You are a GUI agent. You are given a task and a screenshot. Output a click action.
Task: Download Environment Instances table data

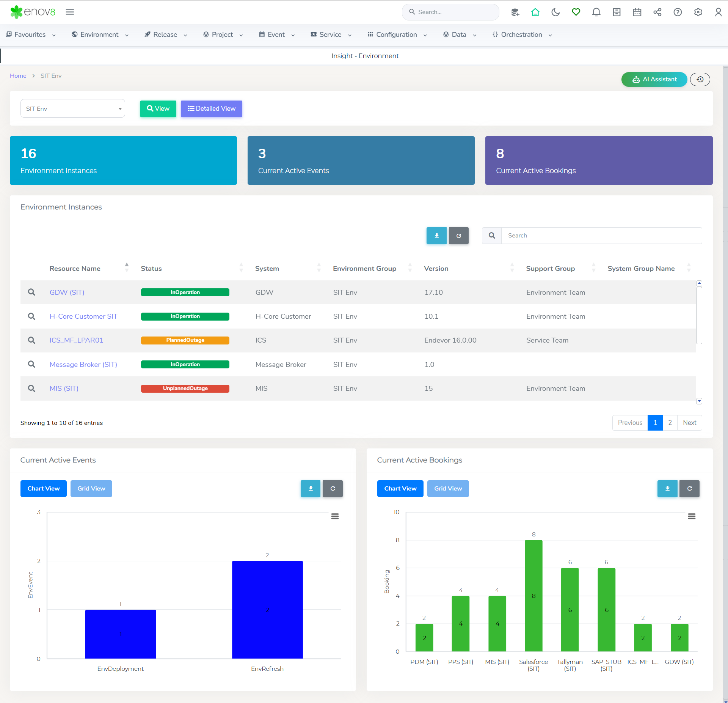pyautogui.click(x=436, y=236)
